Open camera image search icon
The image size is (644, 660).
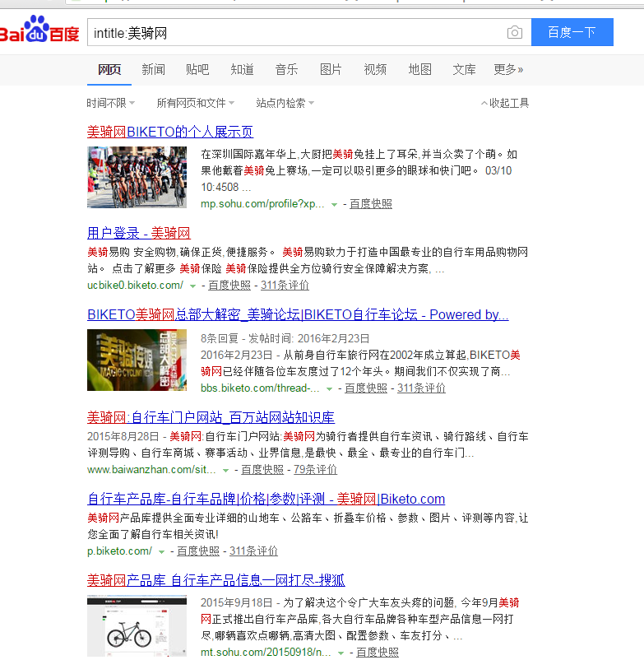click(514, 33)
